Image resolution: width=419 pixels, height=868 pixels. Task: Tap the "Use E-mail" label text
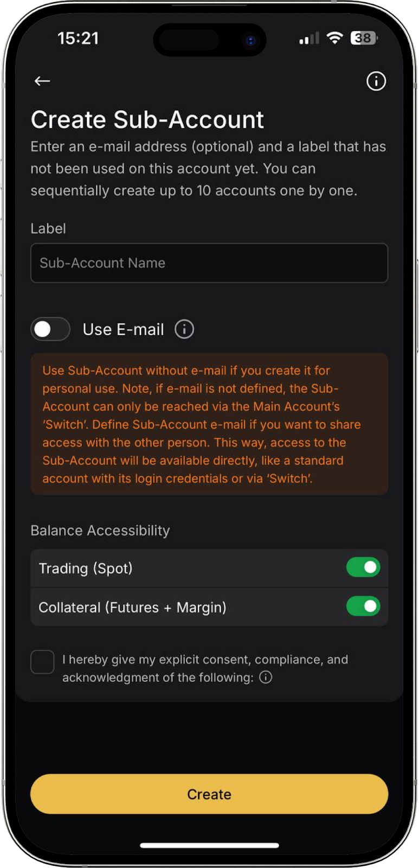point(123,329)
